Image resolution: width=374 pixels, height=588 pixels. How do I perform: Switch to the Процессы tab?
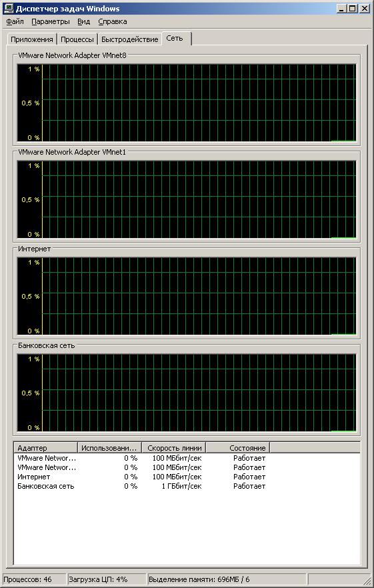click(x=77, y=39)
